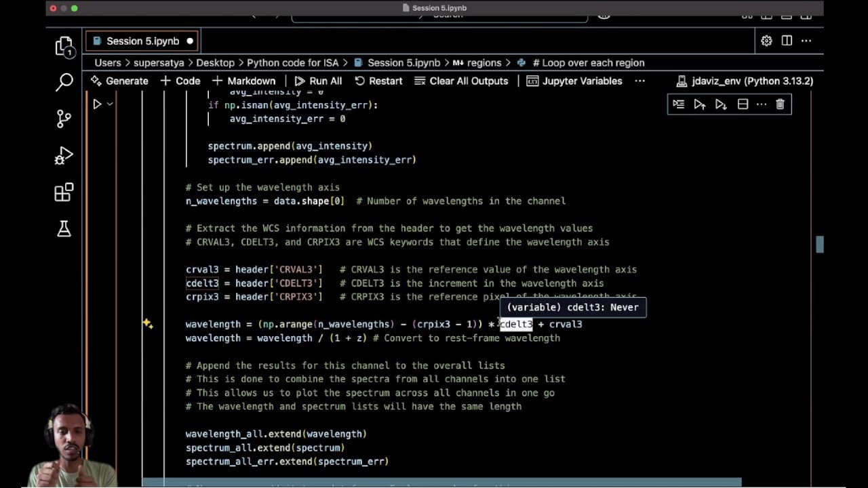
Task: Click the boxed cdelt3 assignment
Action: [202, 283]
